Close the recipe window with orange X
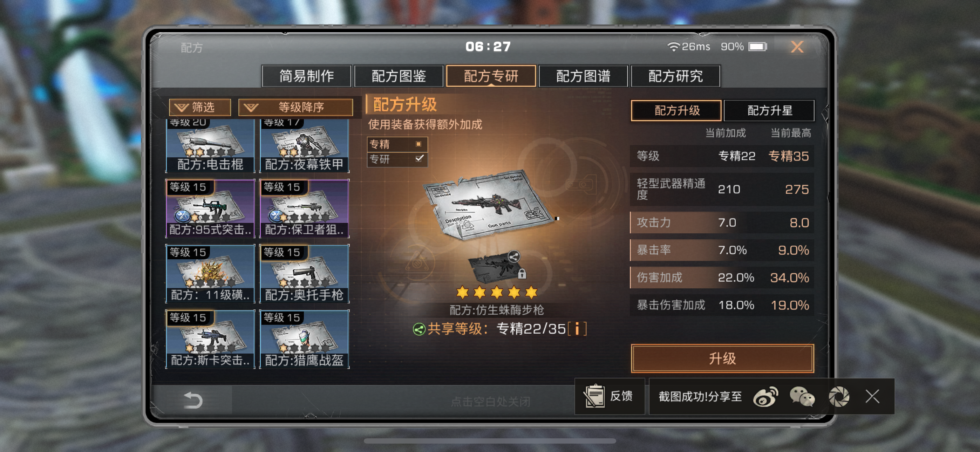The width and height of the screenshot is (980, 452). coord(797,47)
